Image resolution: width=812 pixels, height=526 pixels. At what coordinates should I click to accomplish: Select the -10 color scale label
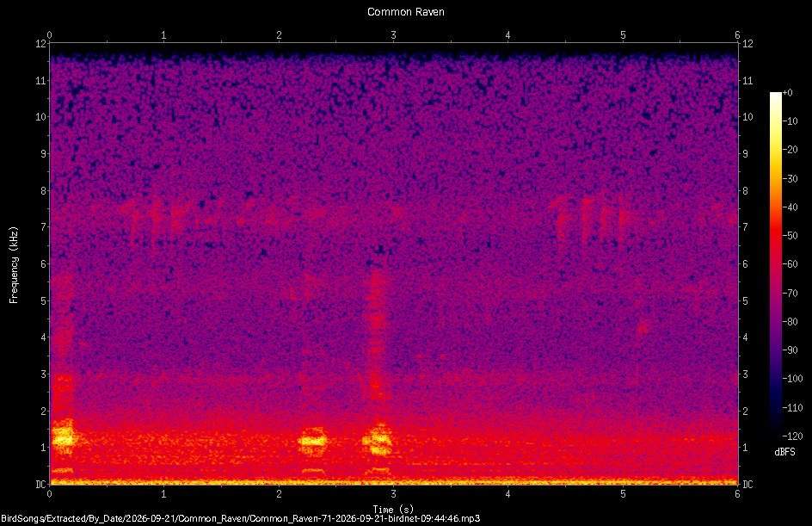pos(790,121)
